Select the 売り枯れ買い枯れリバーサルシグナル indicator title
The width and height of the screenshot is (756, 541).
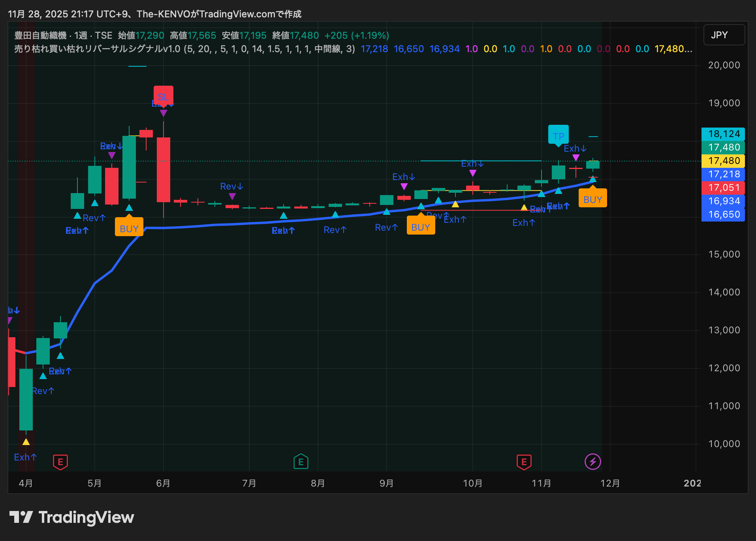tap(97, 49)
